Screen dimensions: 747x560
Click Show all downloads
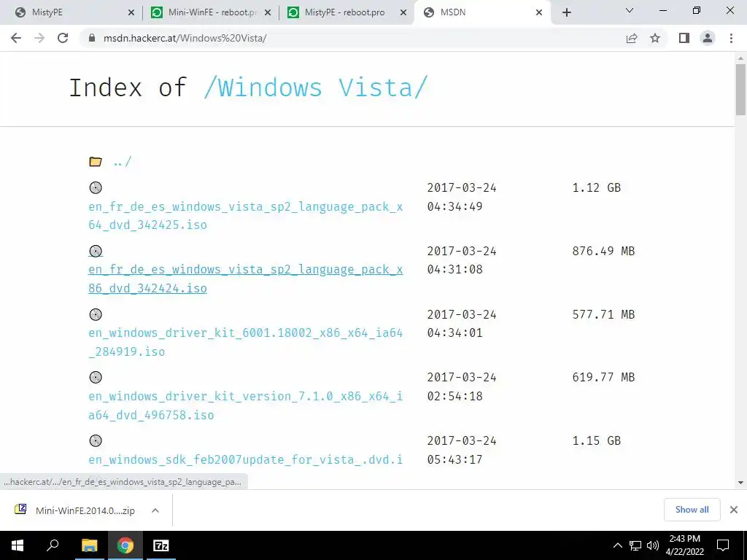coord(692,510)
